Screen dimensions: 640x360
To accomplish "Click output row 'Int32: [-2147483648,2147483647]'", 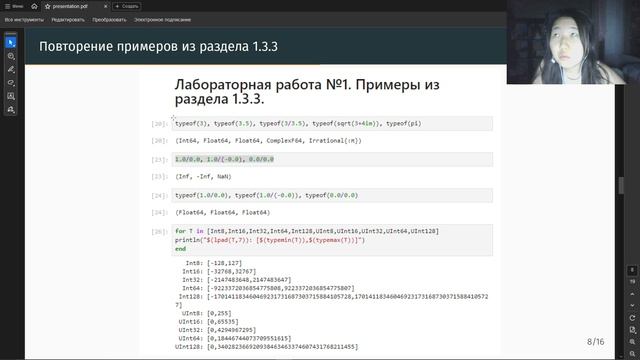I will (237, 280).
